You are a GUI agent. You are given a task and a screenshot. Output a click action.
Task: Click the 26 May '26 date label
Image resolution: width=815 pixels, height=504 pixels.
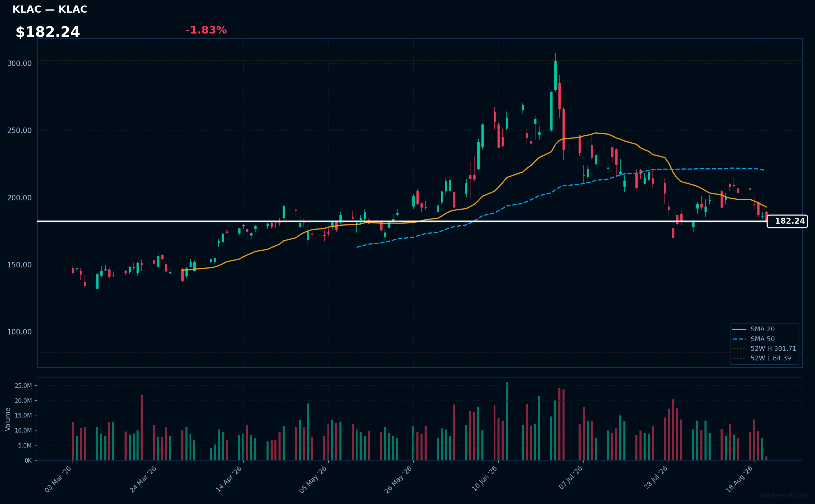pos(399,479)
